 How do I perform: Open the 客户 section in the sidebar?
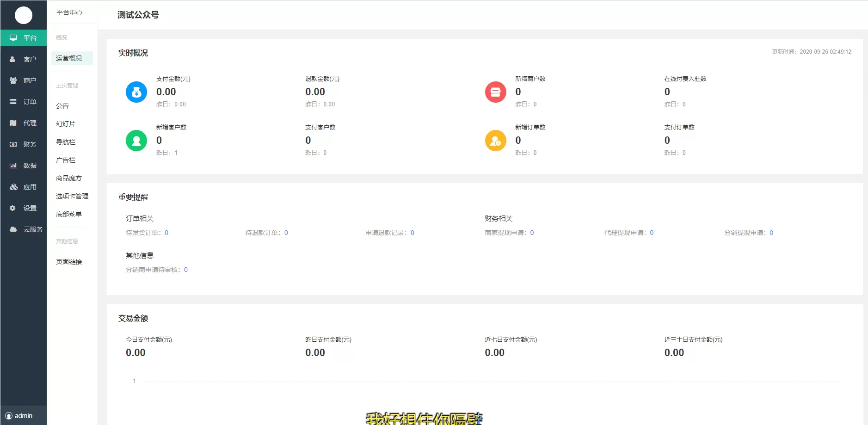[x=24, y=59]
